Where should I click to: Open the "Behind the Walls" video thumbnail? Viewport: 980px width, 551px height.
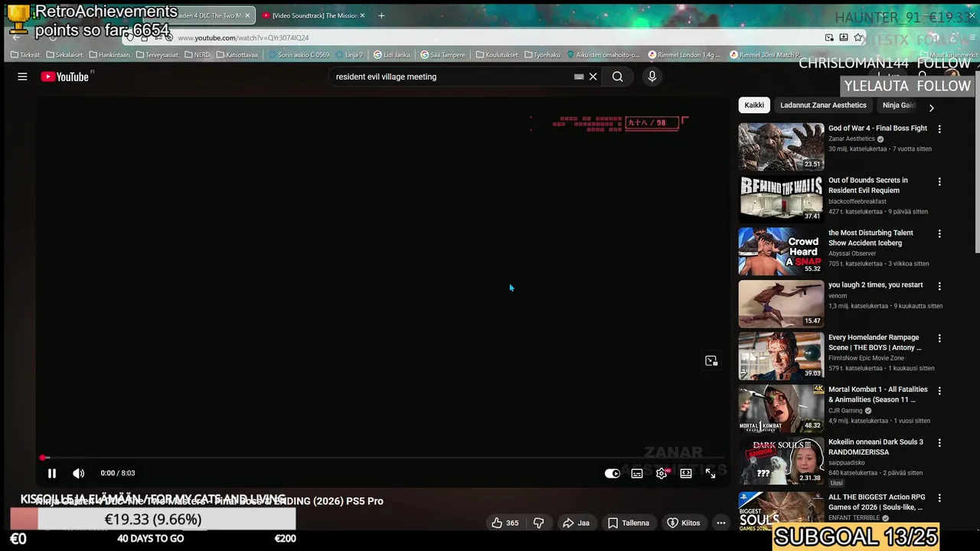781,198
